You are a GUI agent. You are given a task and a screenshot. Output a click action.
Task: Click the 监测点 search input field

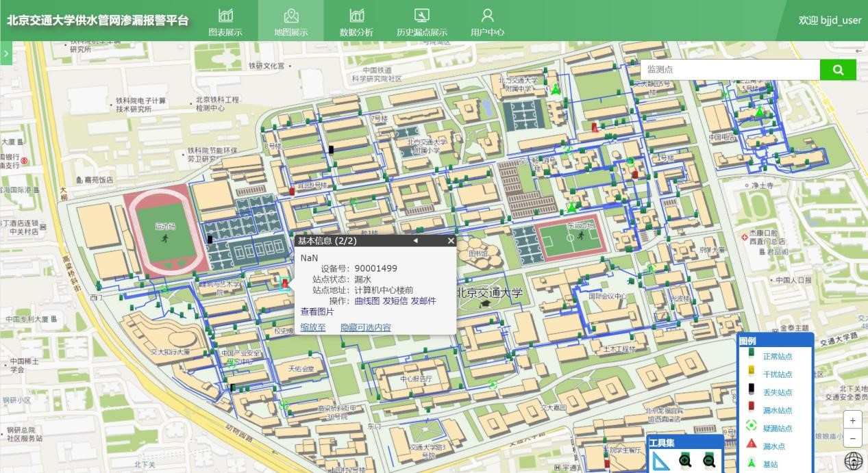click(730, 70)
